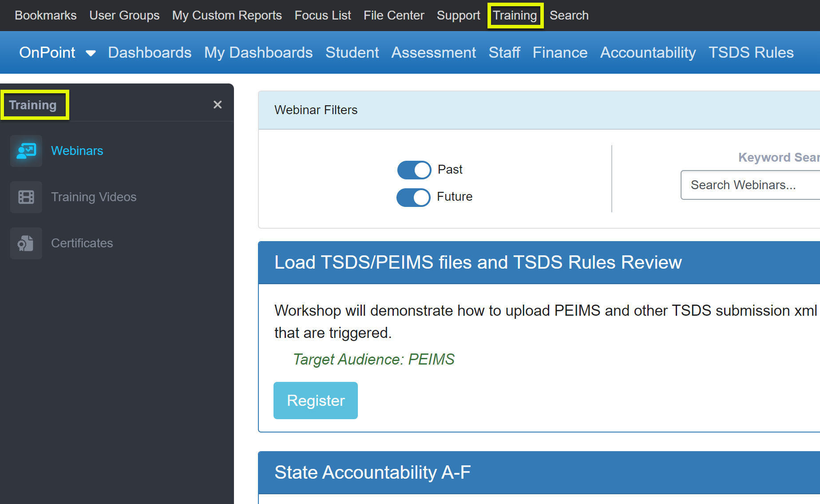Viewport: 820px width, 504px height.
Task: Open the Student section
Action: [x=352, y=52]
